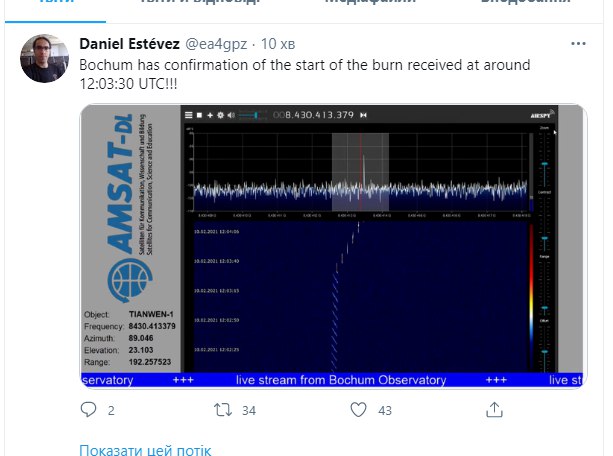Click the Zoom slider handle in SDR panel

[544, 164]
